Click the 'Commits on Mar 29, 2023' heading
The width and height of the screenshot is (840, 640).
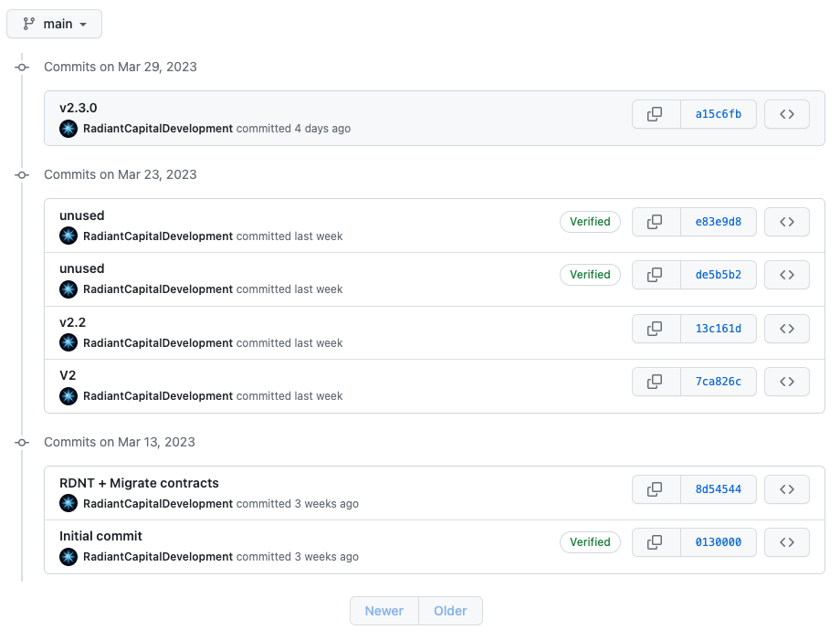(x=121, y=67)
